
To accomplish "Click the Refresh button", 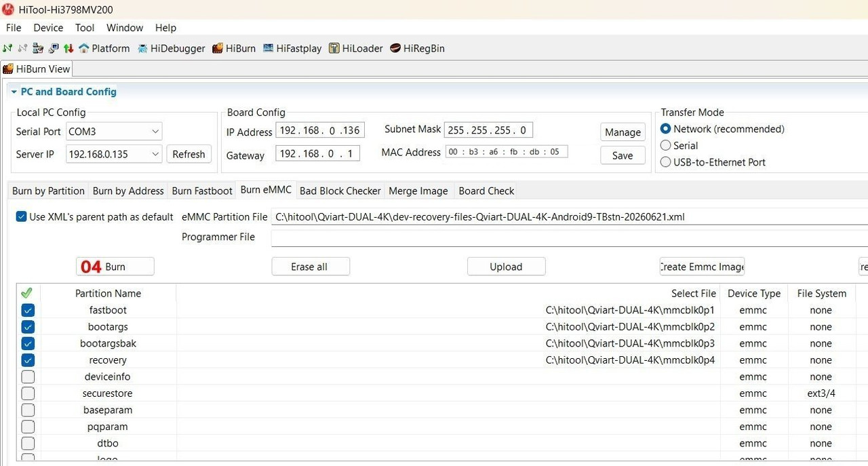I will coord(189,154).
